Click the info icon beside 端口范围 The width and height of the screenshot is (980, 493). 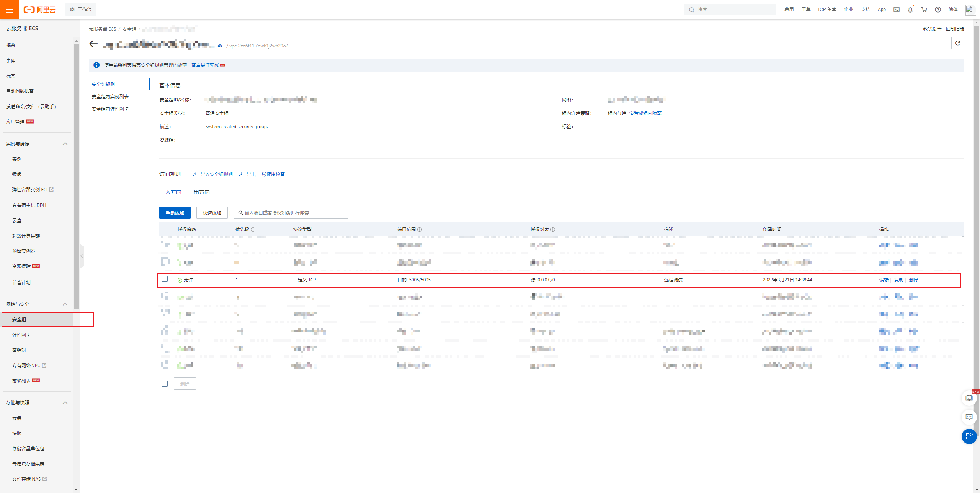pos(420,229)
